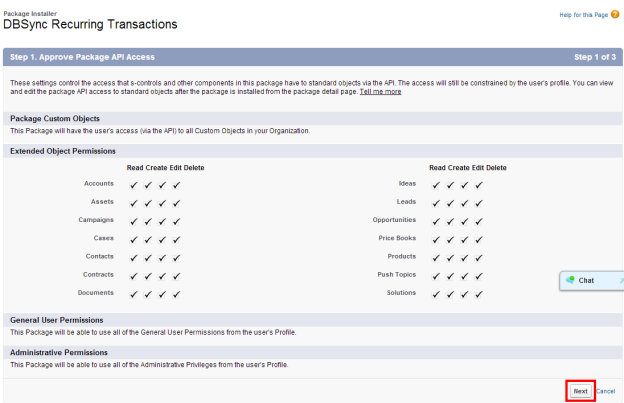Click the Contracts Delete checkmark
Screen dimensions: 624x403
pos(177,275)
